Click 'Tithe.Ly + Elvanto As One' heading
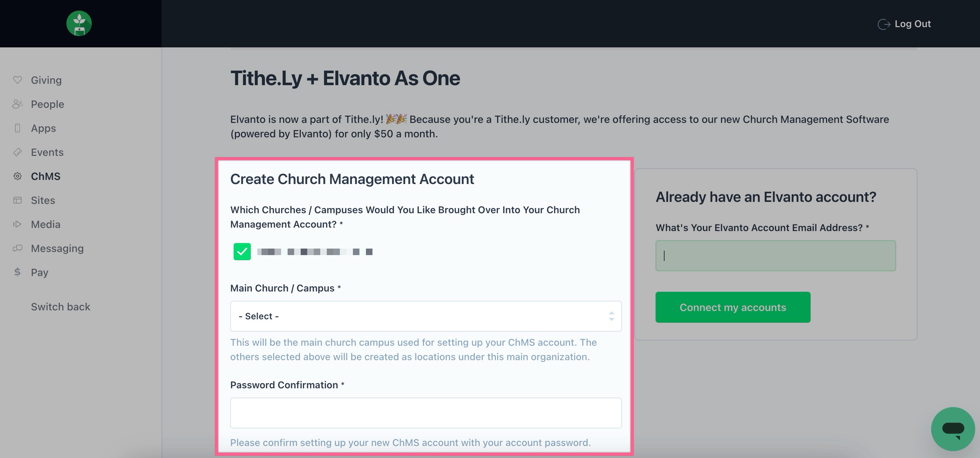 (x=345, y=78)
